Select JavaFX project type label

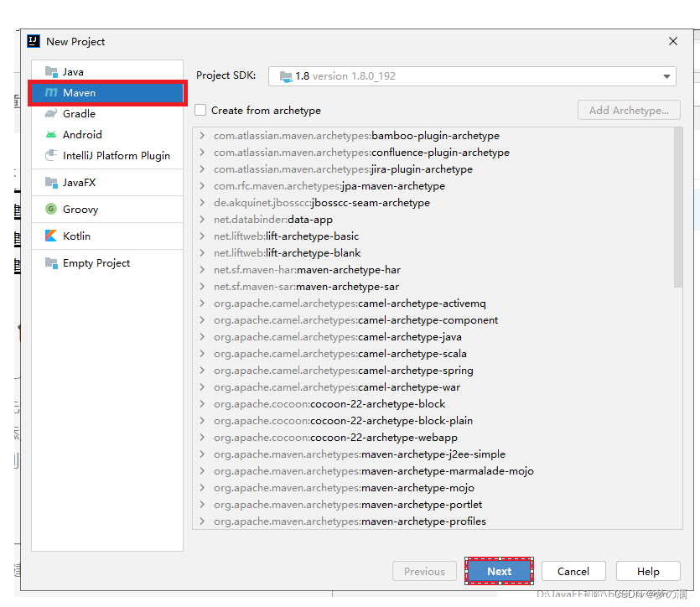click(79, 182)
